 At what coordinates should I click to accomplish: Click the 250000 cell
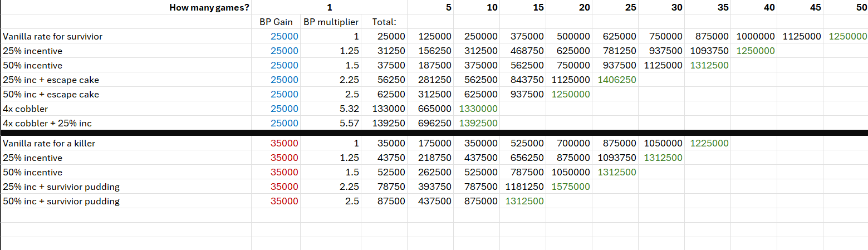click(477, 36)
